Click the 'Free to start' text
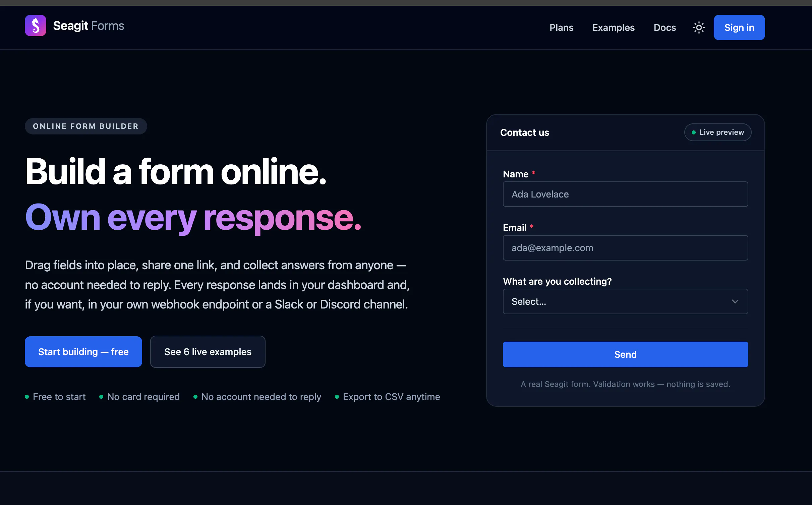This screenshot has height=505, width=812. (59, 397)
